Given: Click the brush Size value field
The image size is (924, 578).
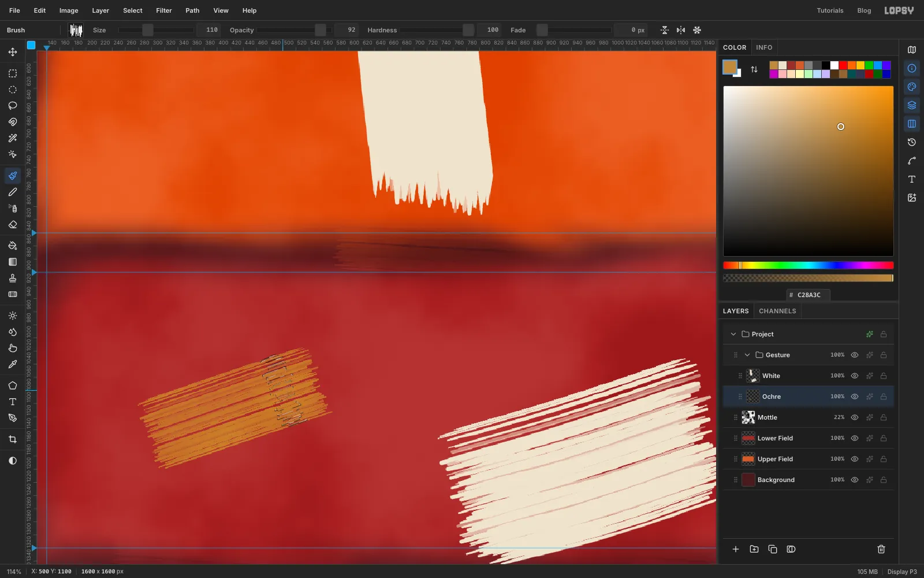Looking at the screenshot, I should click(x=208, y=30).
